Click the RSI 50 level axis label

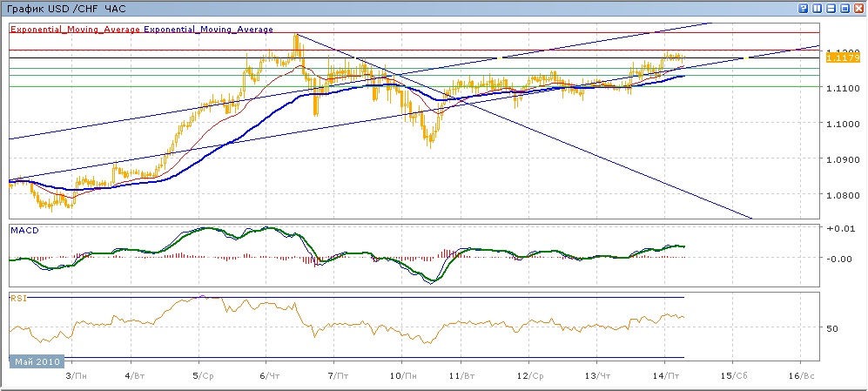point(832,328)
